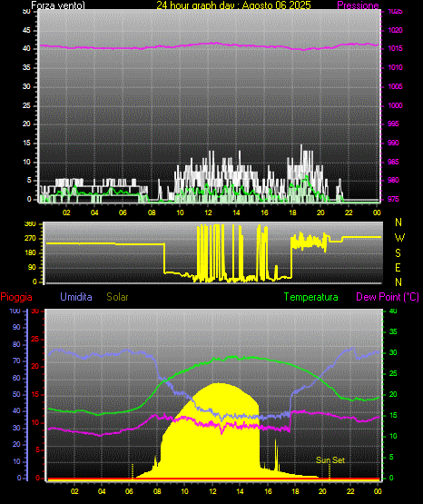Click the W compass direction label

[399, 238]
